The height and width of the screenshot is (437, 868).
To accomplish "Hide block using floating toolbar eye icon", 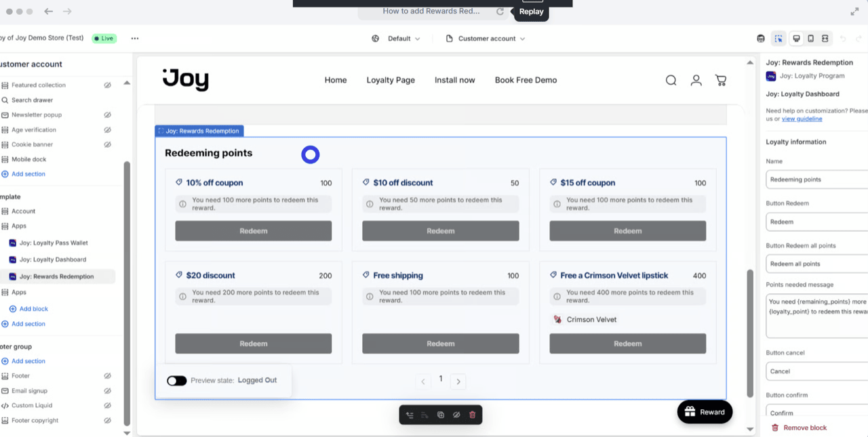I will tap(456, 415).
